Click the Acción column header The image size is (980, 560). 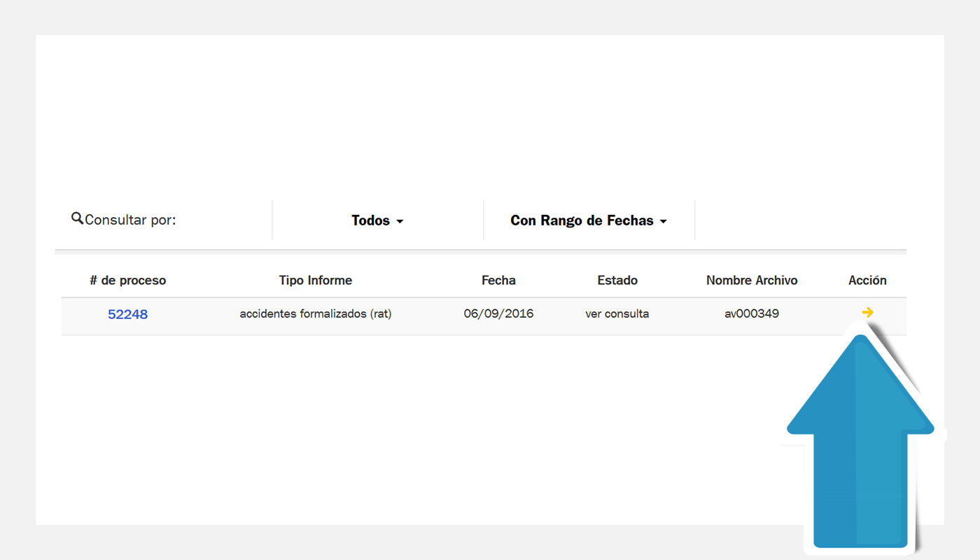point(867,280)
